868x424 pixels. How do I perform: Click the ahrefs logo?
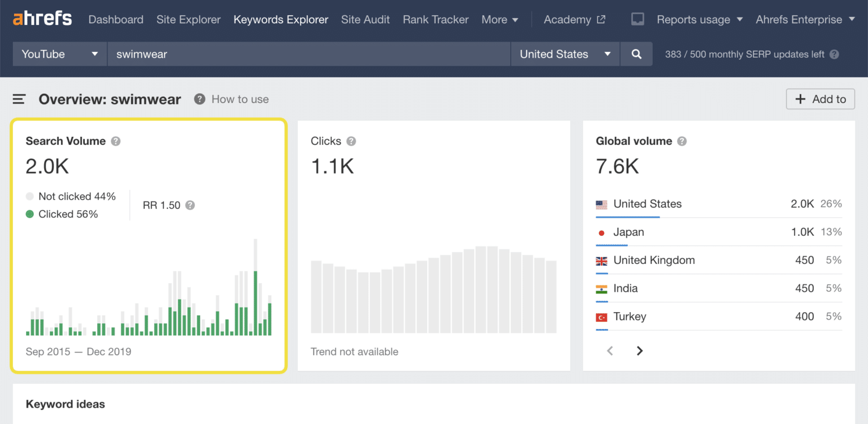coord(42,18)
